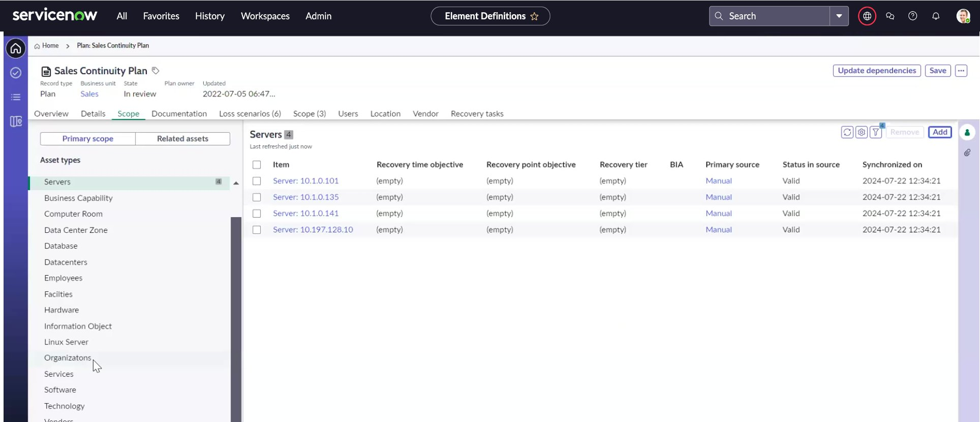Click the document icon beside the plan title
Viewport: 980px width, 422px height.
(x=46, y=71)
